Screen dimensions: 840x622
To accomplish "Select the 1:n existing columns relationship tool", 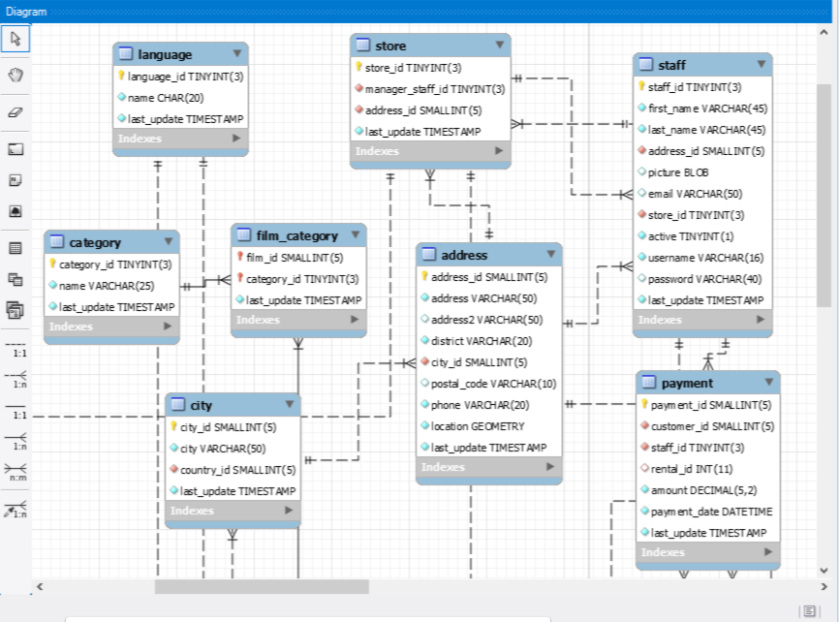I will 15,508.
